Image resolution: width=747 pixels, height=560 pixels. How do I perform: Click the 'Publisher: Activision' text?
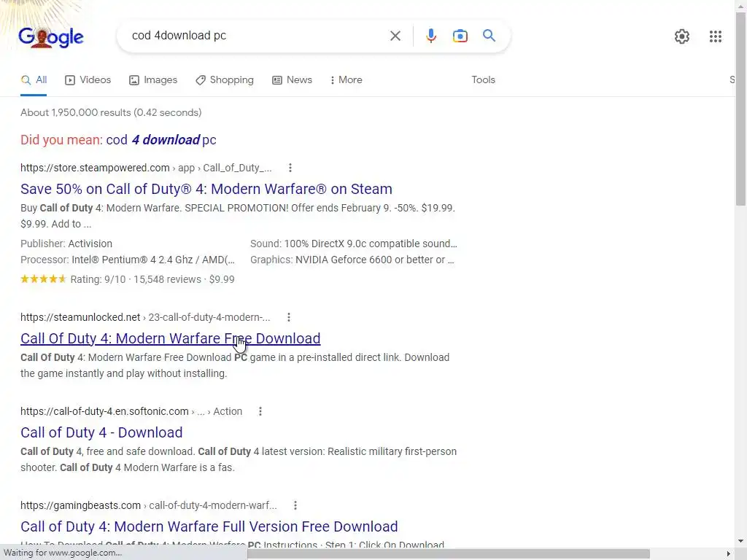coord(66,244)
